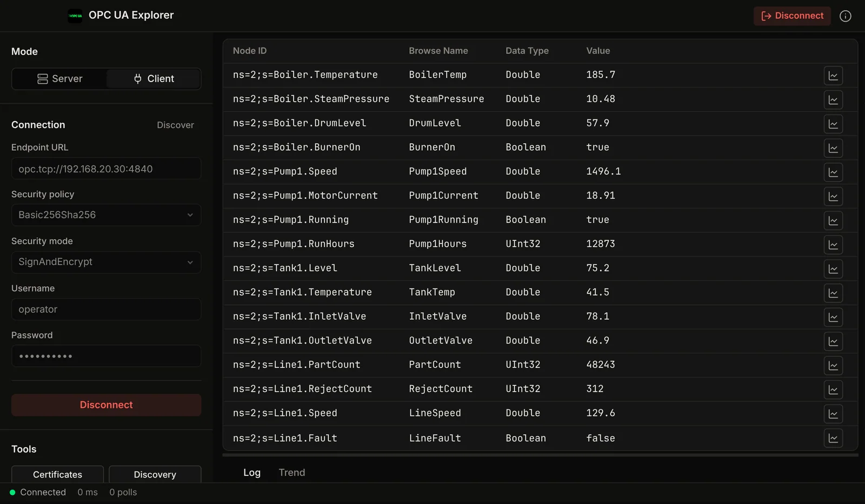Click trend icon for LineSpeed row
Viewport: 865px width, 504px height.
click(x=833, y=414)
